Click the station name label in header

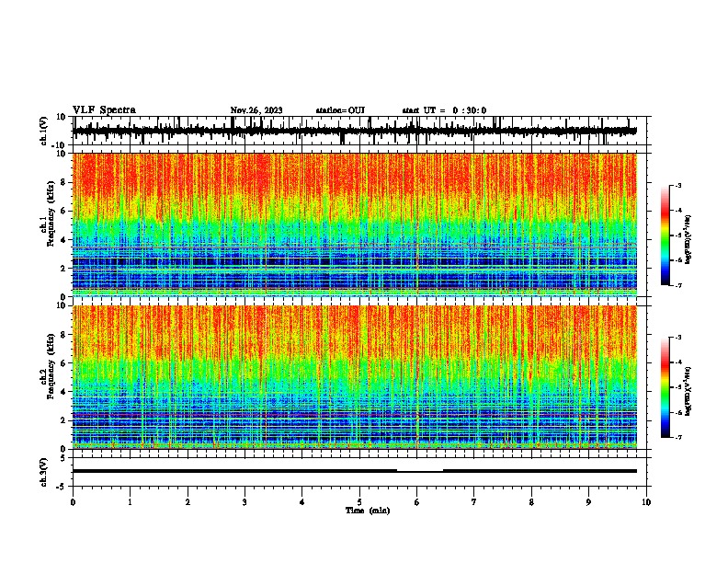click(340, 110)
